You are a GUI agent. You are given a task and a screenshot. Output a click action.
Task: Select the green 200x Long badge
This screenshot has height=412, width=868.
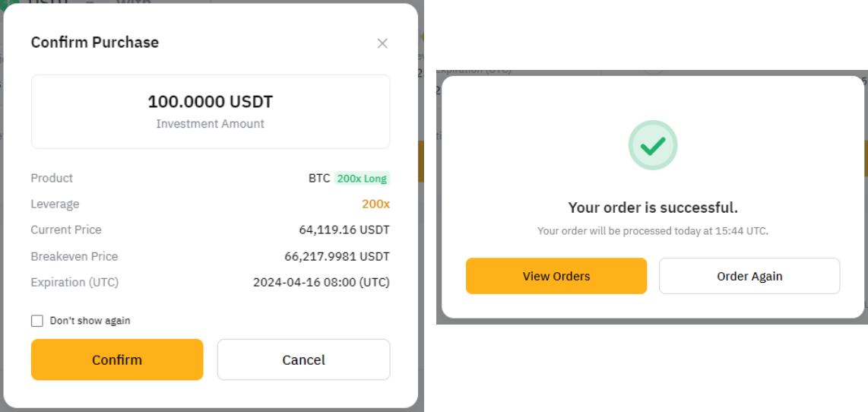(362, 179)
